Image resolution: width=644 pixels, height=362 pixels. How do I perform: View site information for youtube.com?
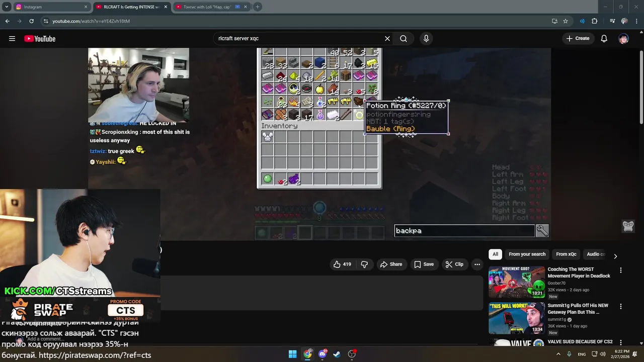(46, 21)
